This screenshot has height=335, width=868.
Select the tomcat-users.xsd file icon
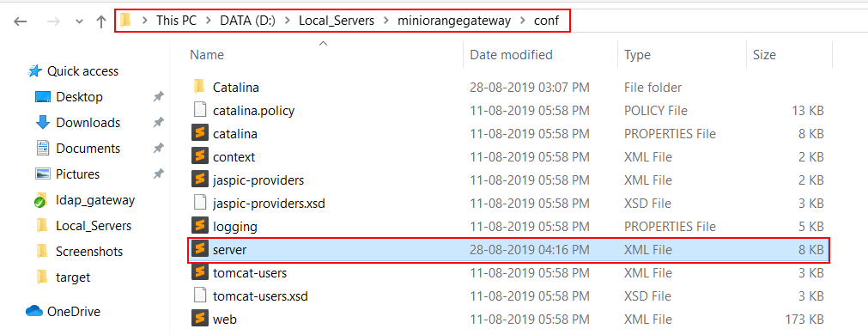tap(199, 295)
